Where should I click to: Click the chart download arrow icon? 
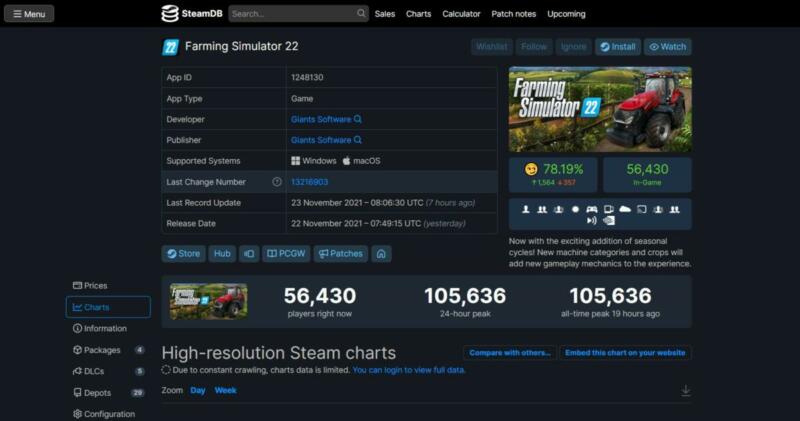point(686,391)
